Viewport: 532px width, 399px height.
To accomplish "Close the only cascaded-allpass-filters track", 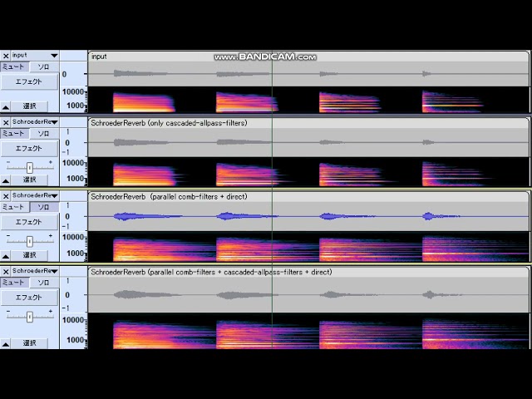I will tap(6, 122).
